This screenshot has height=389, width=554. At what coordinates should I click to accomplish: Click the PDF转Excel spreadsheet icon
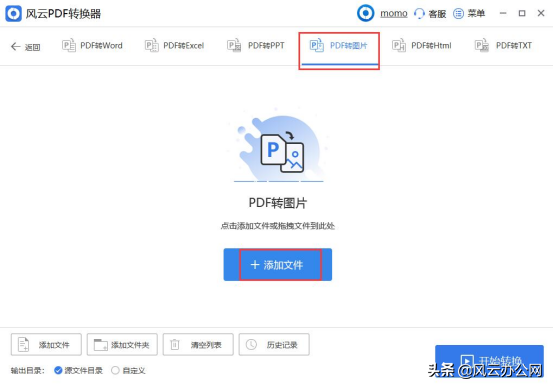point(152,45)
